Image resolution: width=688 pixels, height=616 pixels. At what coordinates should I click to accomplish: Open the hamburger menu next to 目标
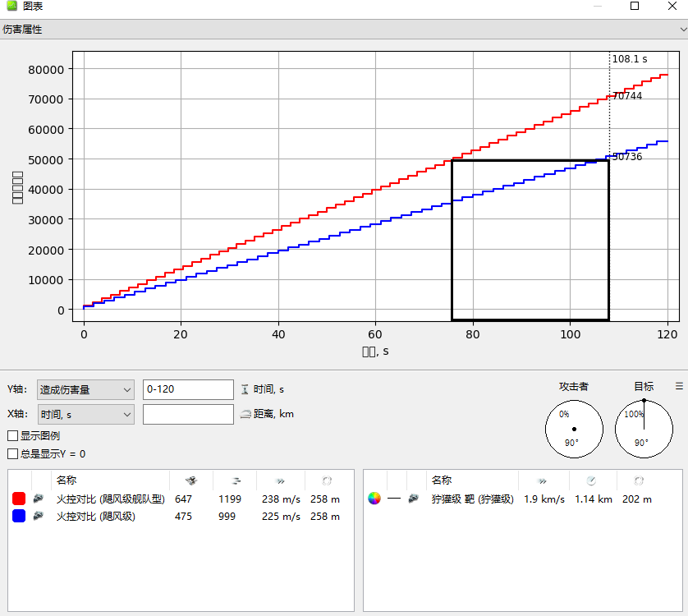tap(679, 386)
